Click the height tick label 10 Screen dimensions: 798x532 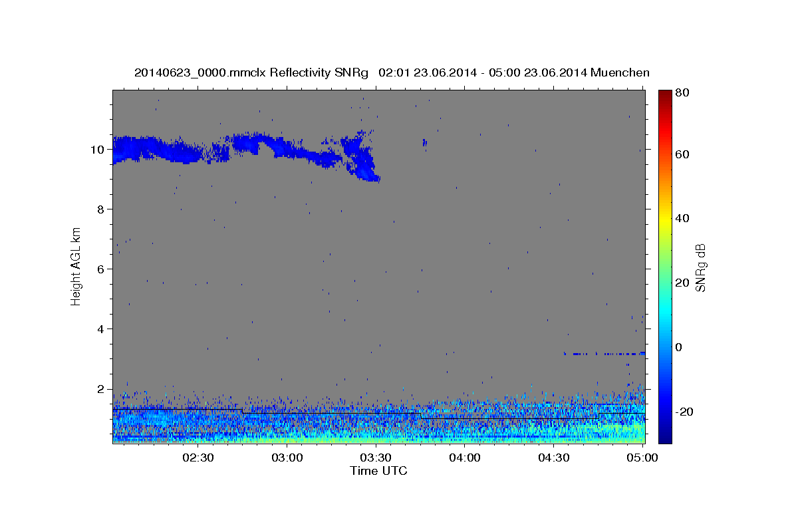(98, 149)
